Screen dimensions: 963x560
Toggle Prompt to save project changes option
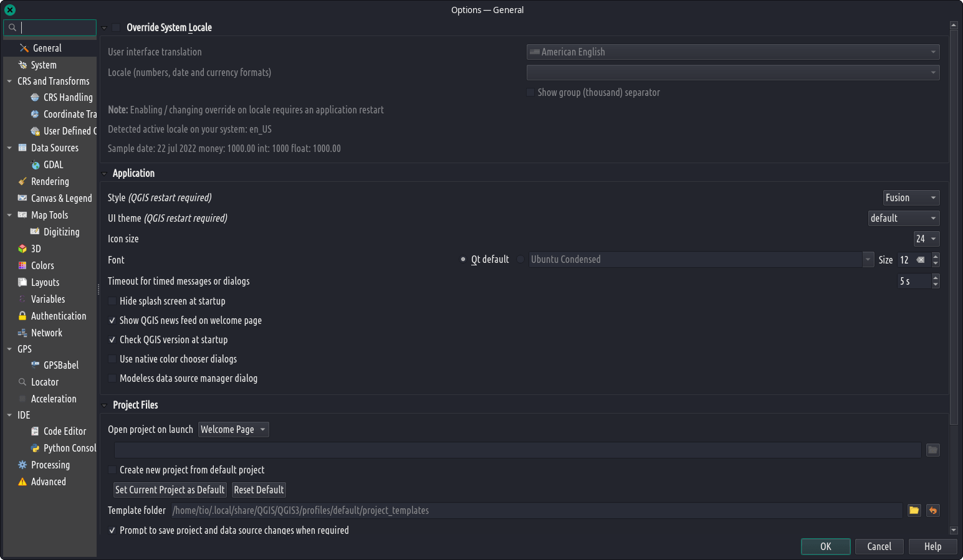(x=112, y=530)
